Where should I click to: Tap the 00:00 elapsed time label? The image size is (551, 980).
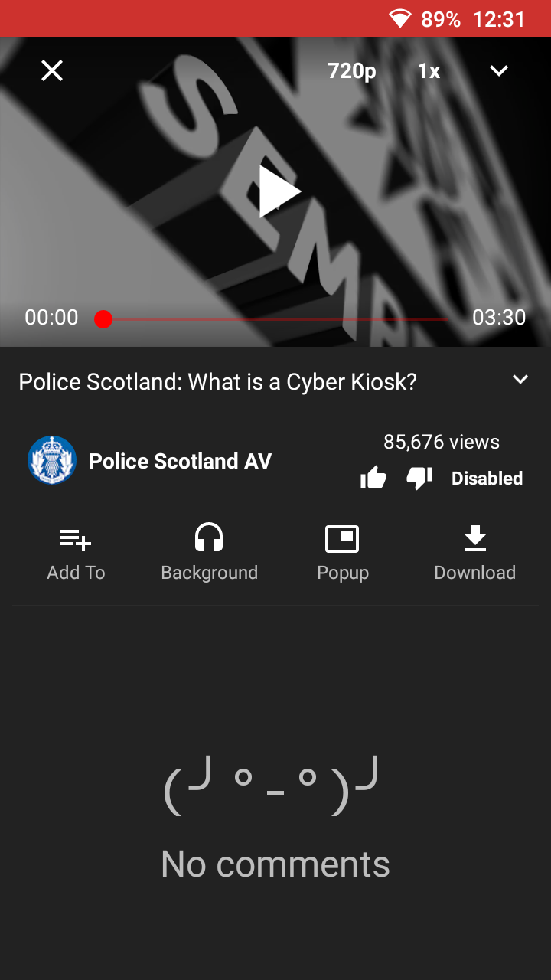click(51, 317)
